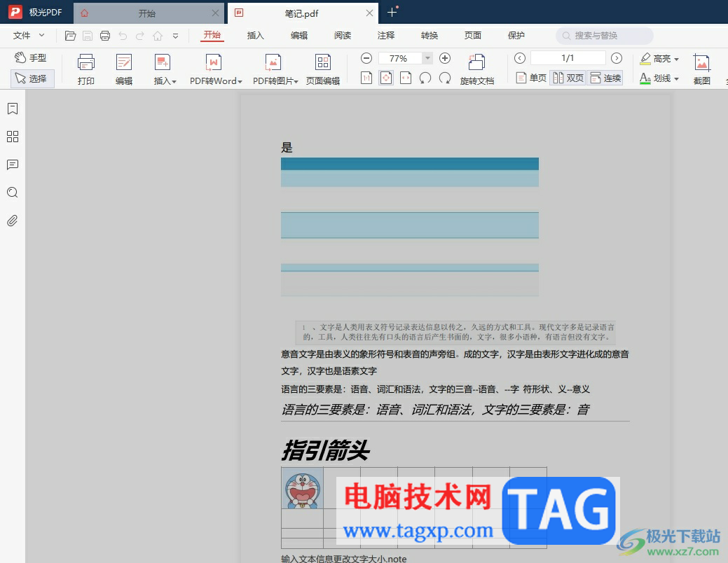The width and height of the screenshot is (728, 563).
Task: Switch to Double Page view
Action: pos(568,78)
